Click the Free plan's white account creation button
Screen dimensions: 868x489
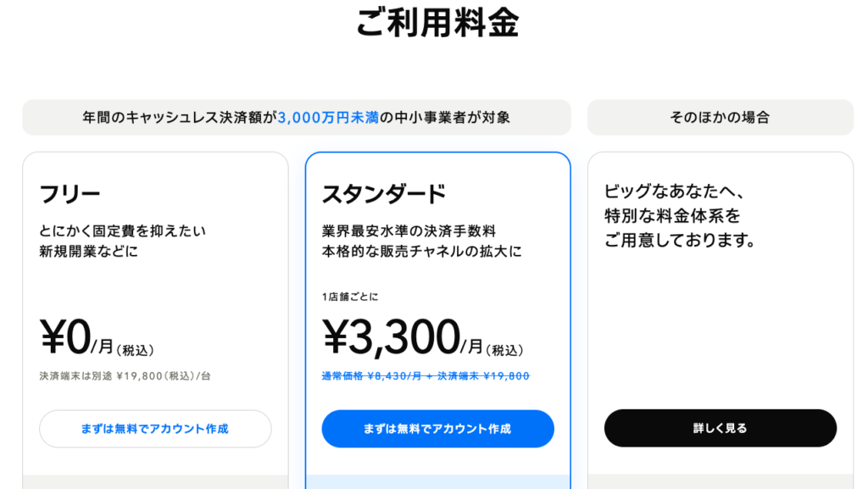pyautogui.click(x=155, y=429)
